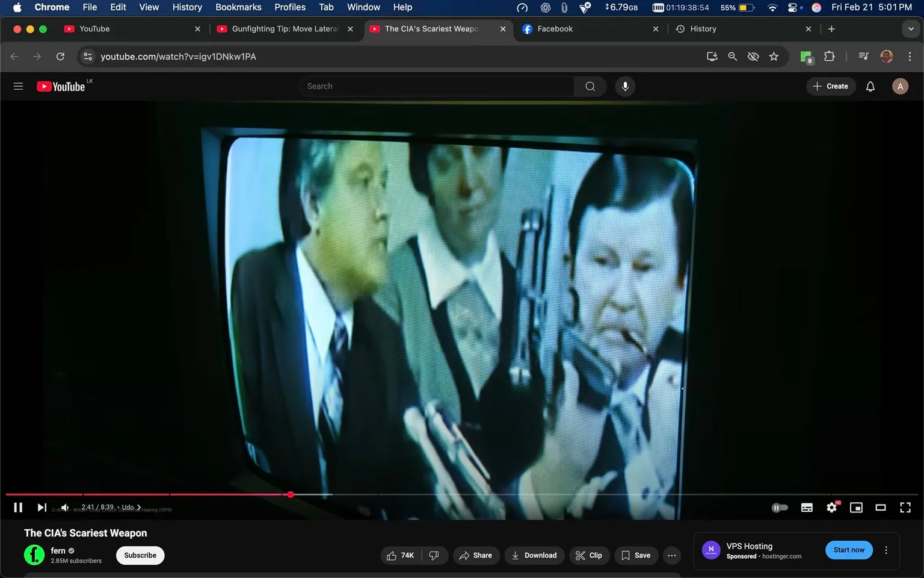The width and height of the screenshot is (924, 578).
Task: Download the video
Action: click(534, 555)
